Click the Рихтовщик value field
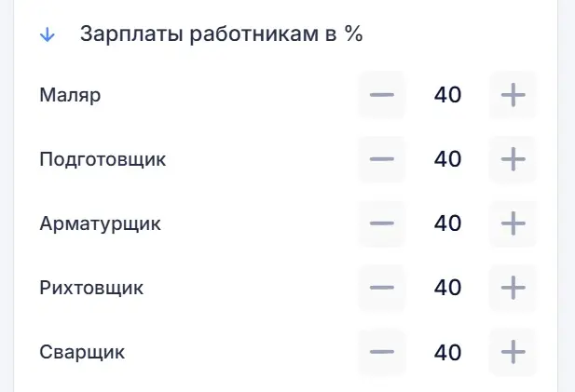Viewport: 575px width, 392px height. [x=447, y=288]
